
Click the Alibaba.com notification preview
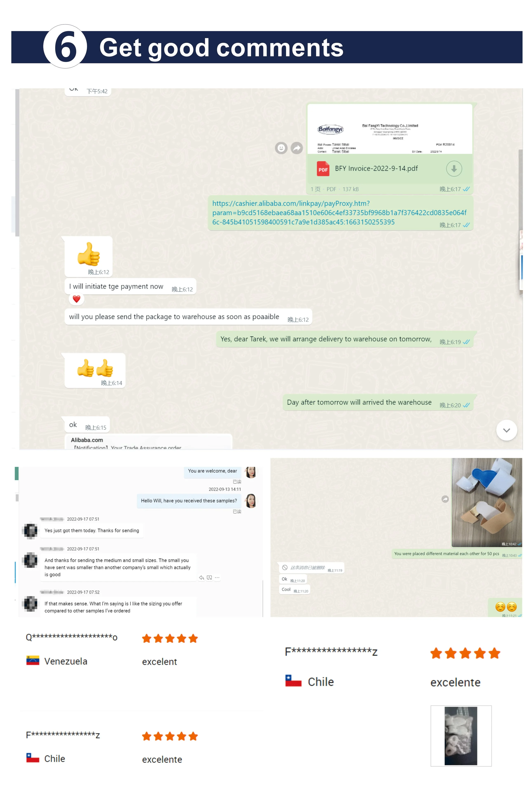148,442
